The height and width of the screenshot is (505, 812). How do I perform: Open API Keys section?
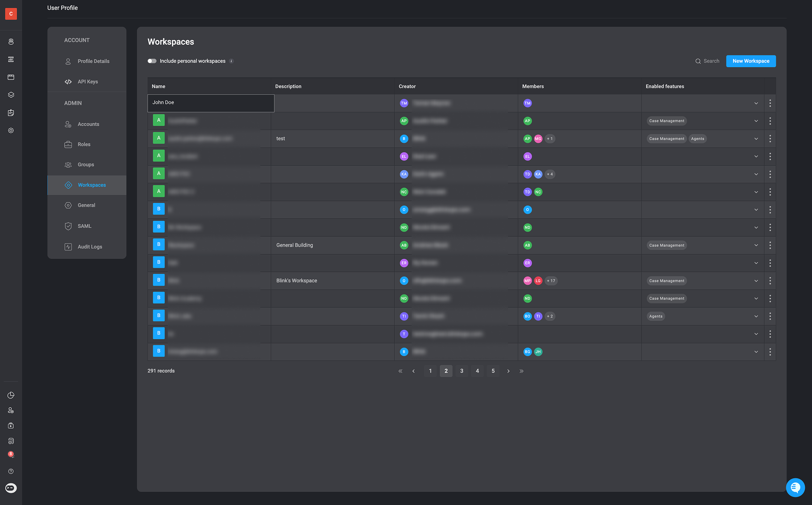click(87, 82)
